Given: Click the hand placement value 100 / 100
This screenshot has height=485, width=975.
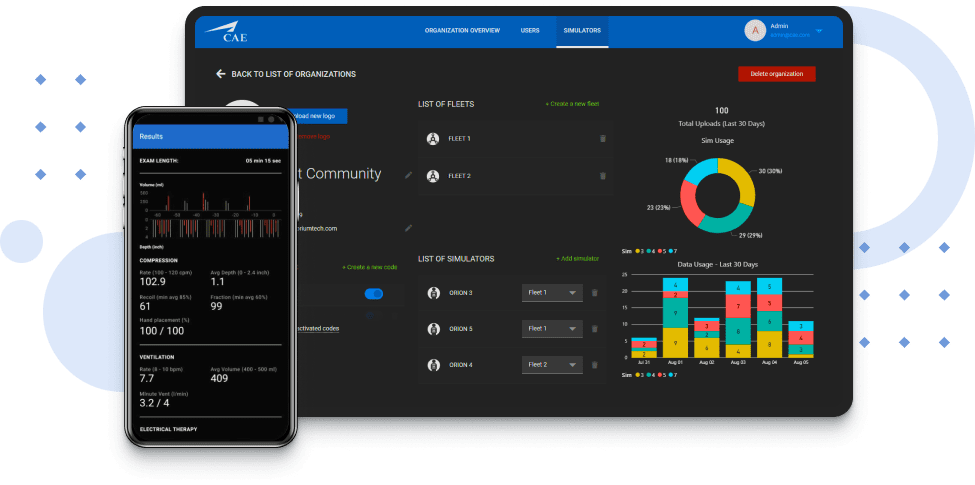Looking at the screenshot, I should 162,331.
